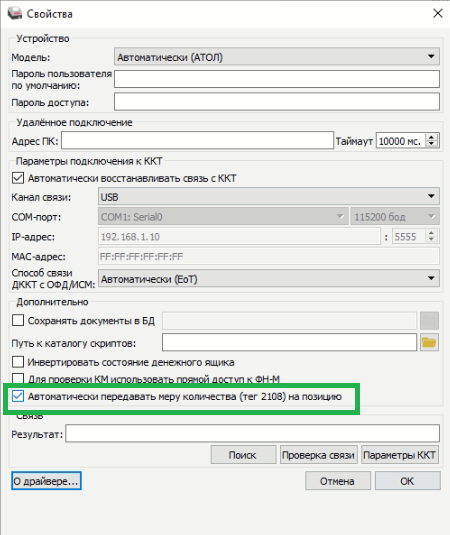
Task: Enable the прямой доступ к ФН-М checkbox
Action: click(18, 378)
